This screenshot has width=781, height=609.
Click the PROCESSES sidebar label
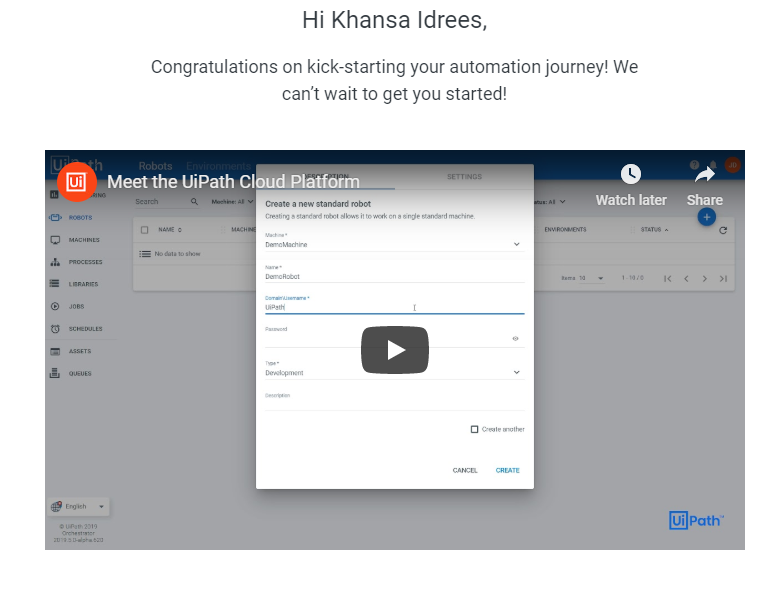point(86,262)
